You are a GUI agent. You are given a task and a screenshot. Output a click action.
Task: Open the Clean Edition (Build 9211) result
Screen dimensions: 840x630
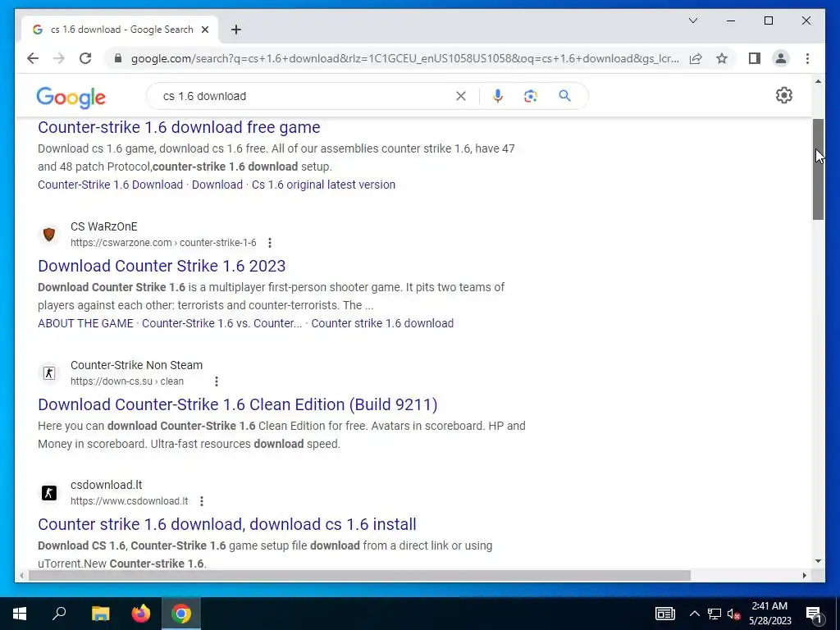(x=237, y=404)
